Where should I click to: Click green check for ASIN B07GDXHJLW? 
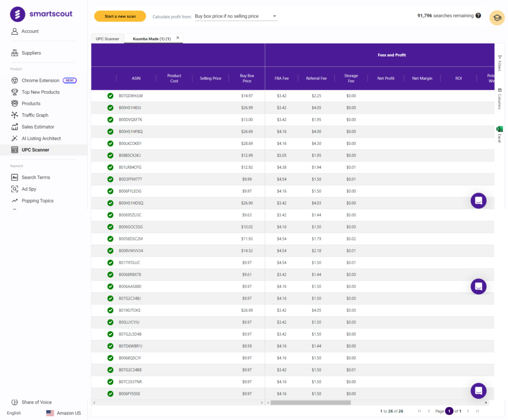point(110,96)
